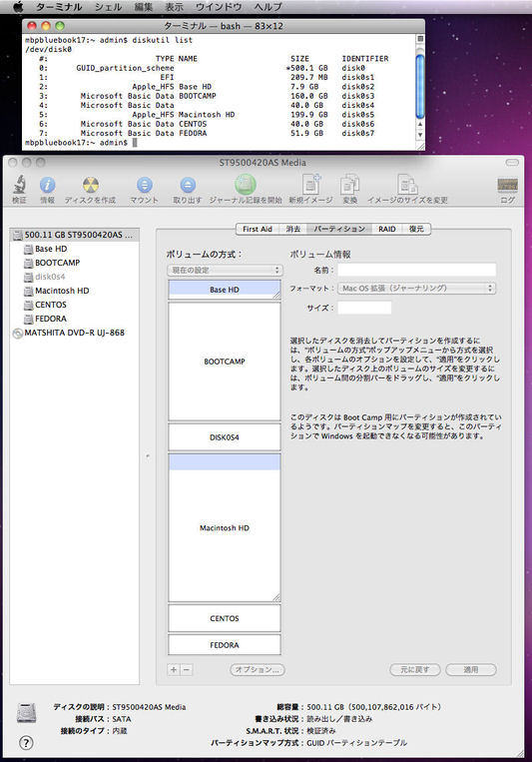Click the Terminal window vertical scrollbar
Viewport: 532px width, 762px height.
pos(420,87)
